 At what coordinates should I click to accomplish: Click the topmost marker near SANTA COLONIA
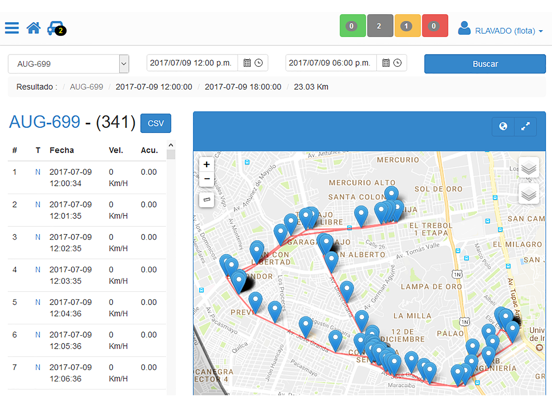[x=391, y=195]
